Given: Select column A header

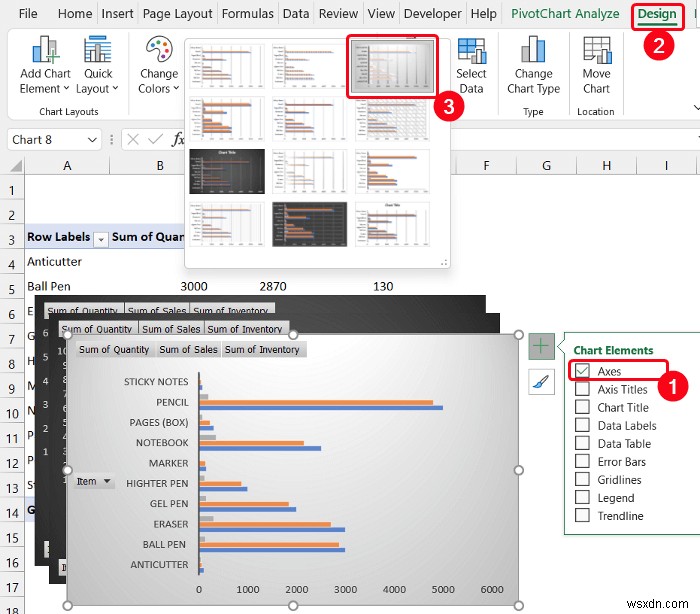Looking at the screenshot, I should pyautogui.click(x=67, y=166).
